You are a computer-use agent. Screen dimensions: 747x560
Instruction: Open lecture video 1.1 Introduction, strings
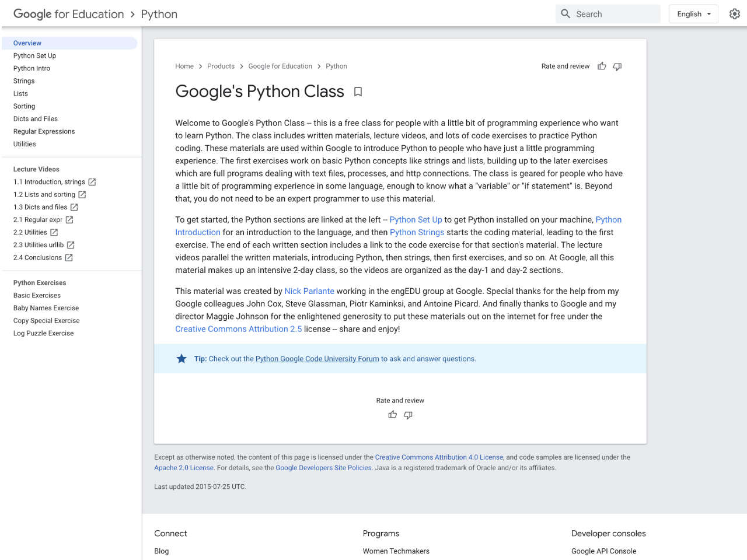(49, 182)
